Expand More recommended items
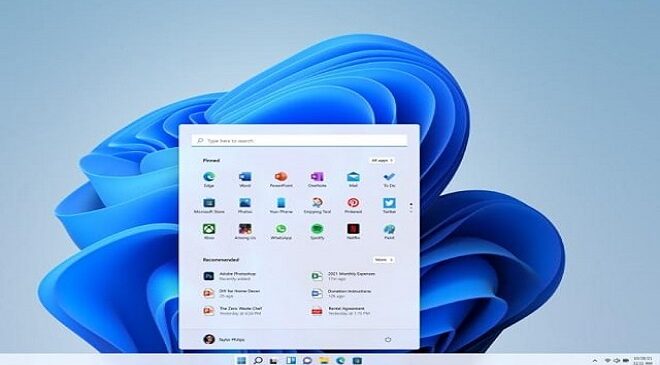Screen dimensions: 660x365 [x=383, y=260]
